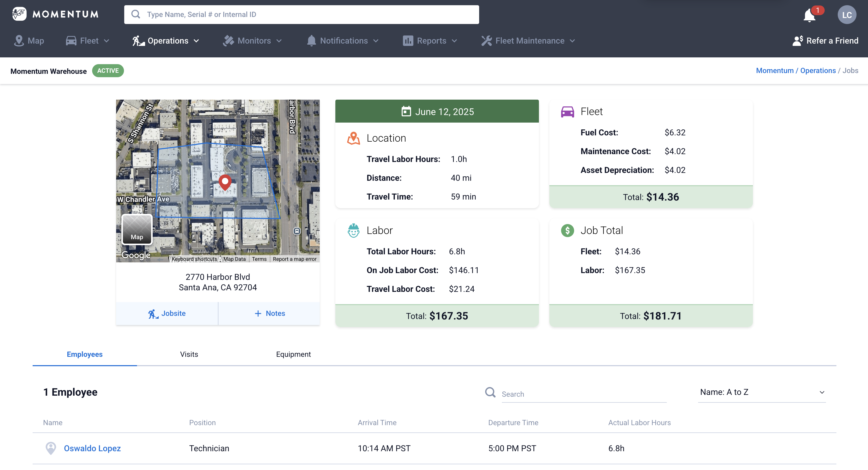Switch to the Equipment tab
This screenshot has width=868, height=470.
pyautogui.click(x=293, y=354)
